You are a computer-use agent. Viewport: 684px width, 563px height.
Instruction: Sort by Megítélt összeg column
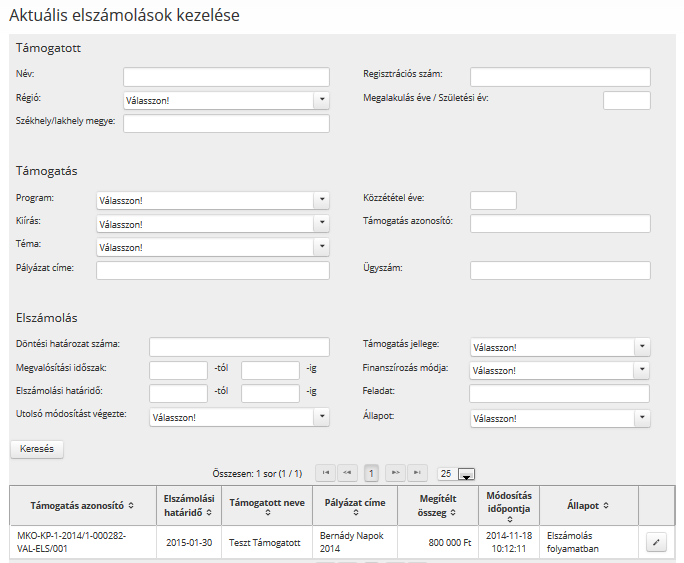[453, 513]
